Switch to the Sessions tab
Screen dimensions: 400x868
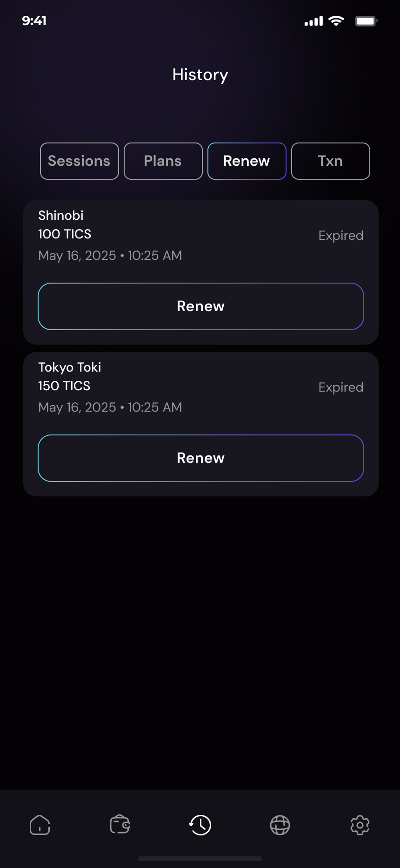pyautogui.click(x=80, y=161)
